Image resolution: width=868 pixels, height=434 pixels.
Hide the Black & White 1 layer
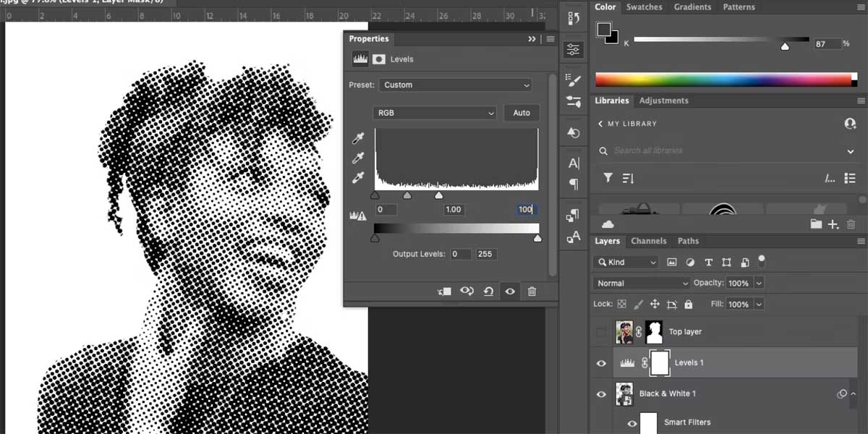click(601, 394)
